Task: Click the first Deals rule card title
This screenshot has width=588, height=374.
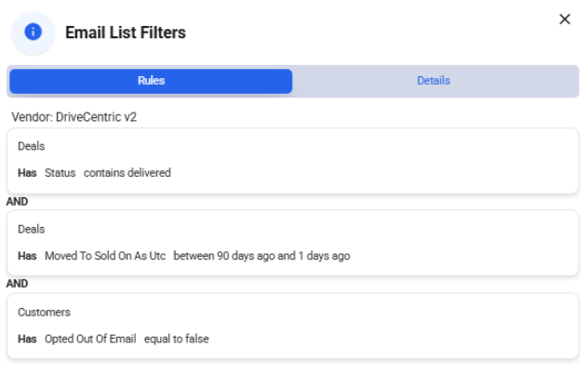Action: click(31, 146)
